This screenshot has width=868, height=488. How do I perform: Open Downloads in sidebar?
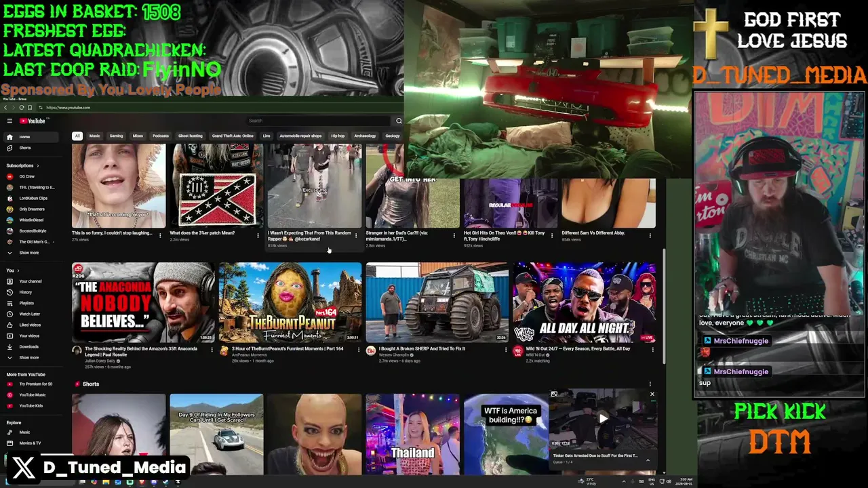31,346
